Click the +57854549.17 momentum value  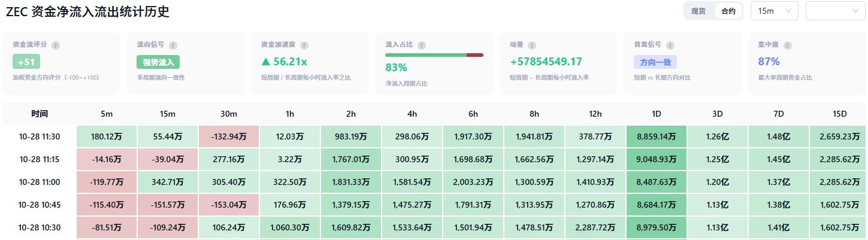click(x=546, y=61)
